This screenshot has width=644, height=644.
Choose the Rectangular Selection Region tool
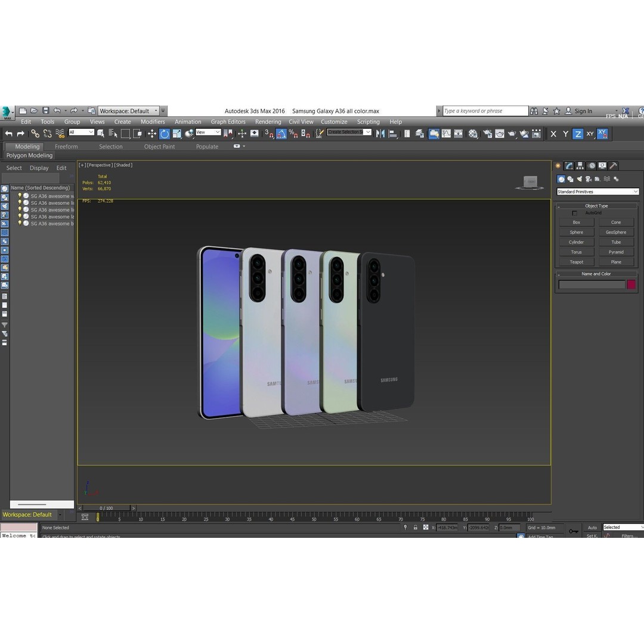[x=125, y=134]
